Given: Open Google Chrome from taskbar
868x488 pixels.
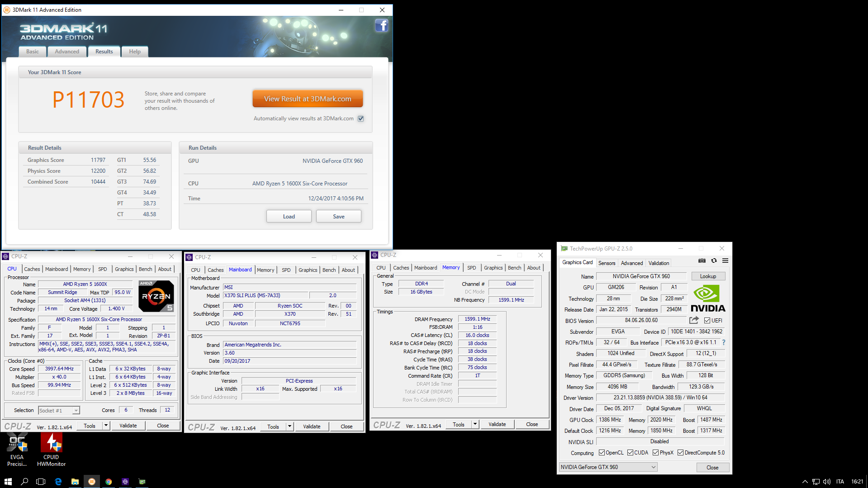Looking at the screenshot, I should (109, 482).
